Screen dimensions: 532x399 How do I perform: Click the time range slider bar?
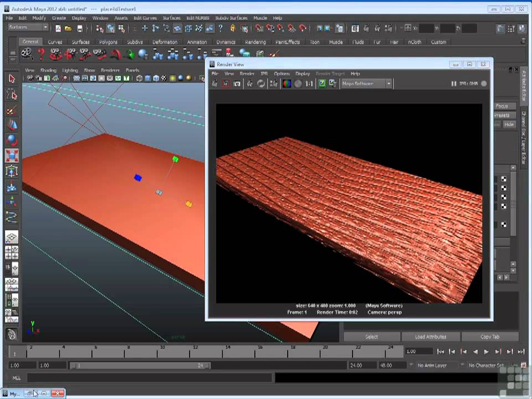click(140, 365)
